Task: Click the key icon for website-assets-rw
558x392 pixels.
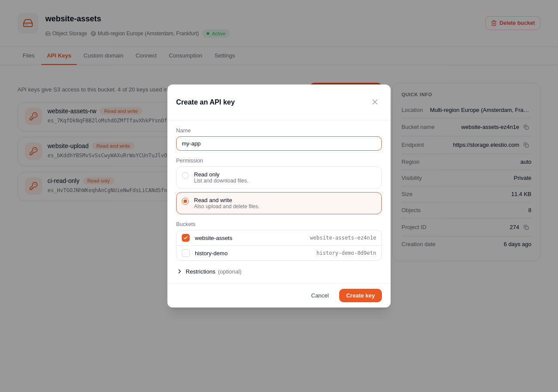Action: [34, 116]
